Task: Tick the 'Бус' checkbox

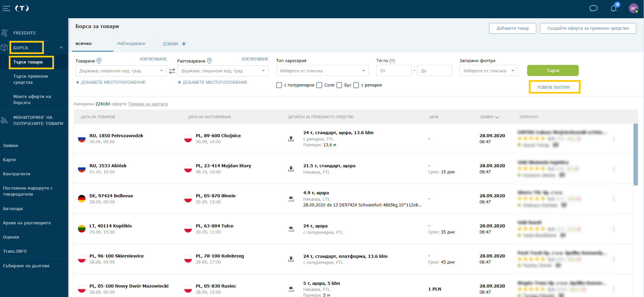Action: [x=339, y=85]
